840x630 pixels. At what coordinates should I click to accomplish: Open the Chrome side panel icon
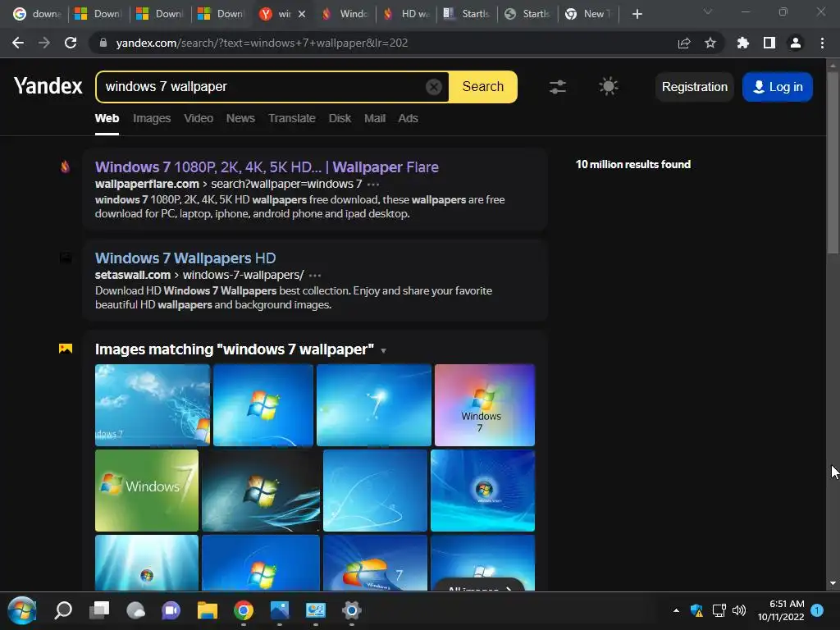point(769,43)
